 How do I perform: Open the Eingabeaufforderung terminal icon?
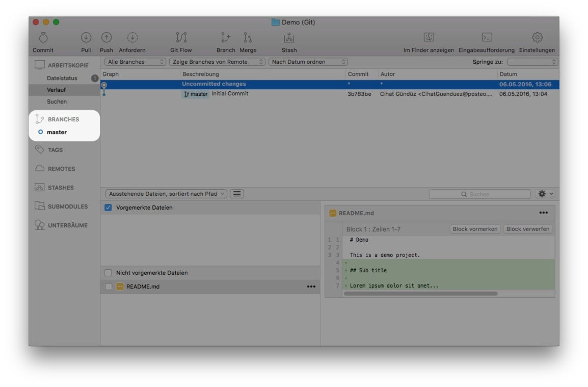click(x=487, y=37)
